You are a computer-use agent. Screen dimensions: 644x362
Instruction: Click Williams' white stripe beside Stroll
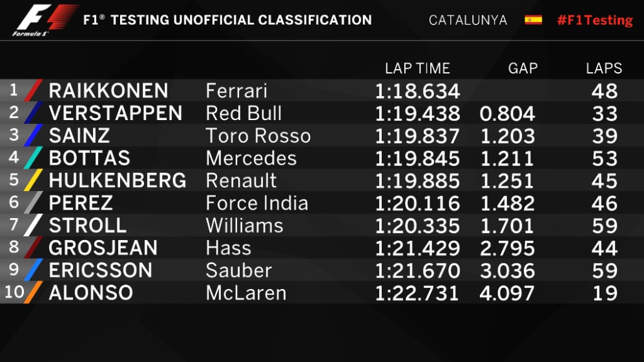33,226
